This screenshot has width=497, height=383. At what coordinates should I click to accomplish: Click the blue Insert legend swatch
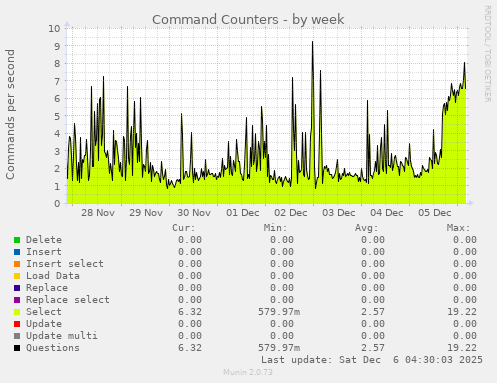[x=17, y=252]
